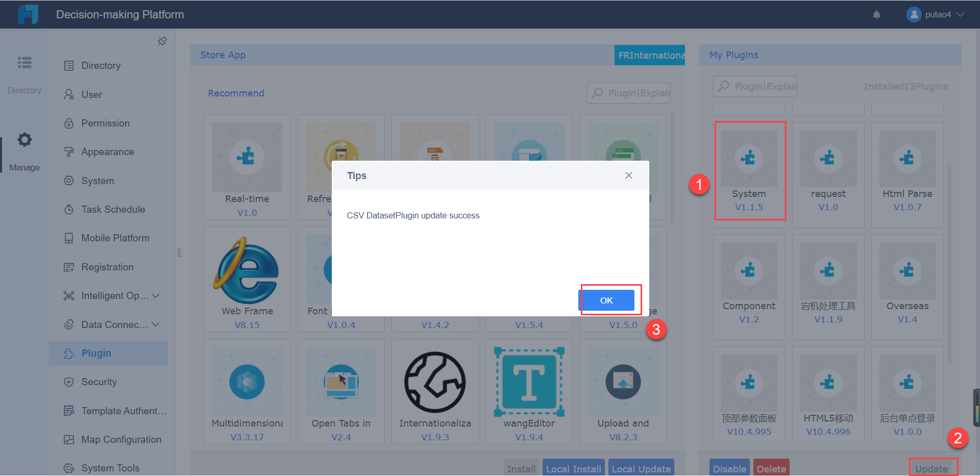This screenshot has width=980, height=476.
Task: Click the notification bell icon
Action: point(876,15)
